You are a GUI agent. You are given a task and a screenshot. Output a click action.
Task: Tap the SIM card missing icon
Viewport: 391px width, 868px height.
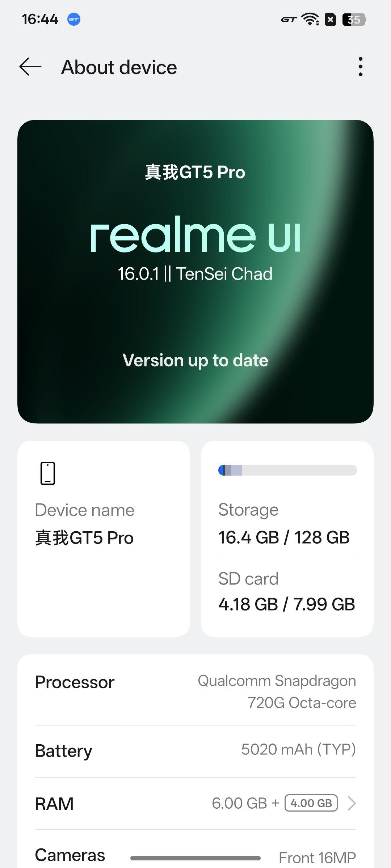click(330, 19)
